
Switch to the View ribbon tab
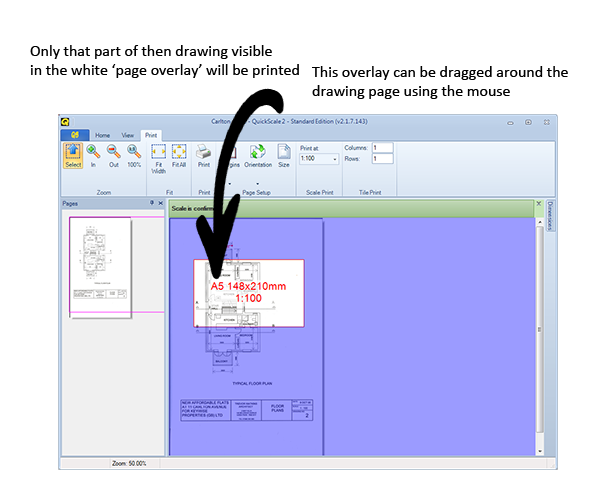[127, 133]
